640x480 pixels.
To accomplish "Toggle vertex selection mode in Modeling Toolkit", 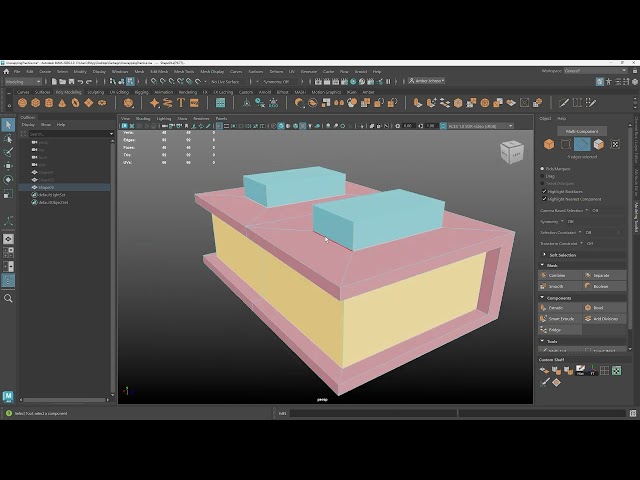I will [x=566, y=144].
